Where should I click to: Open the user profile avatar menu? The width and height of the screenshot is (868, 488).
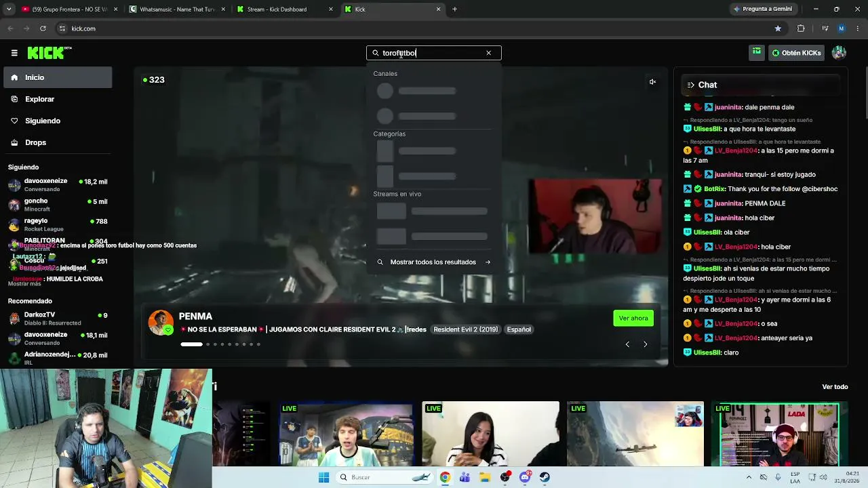tap(839, 53)
